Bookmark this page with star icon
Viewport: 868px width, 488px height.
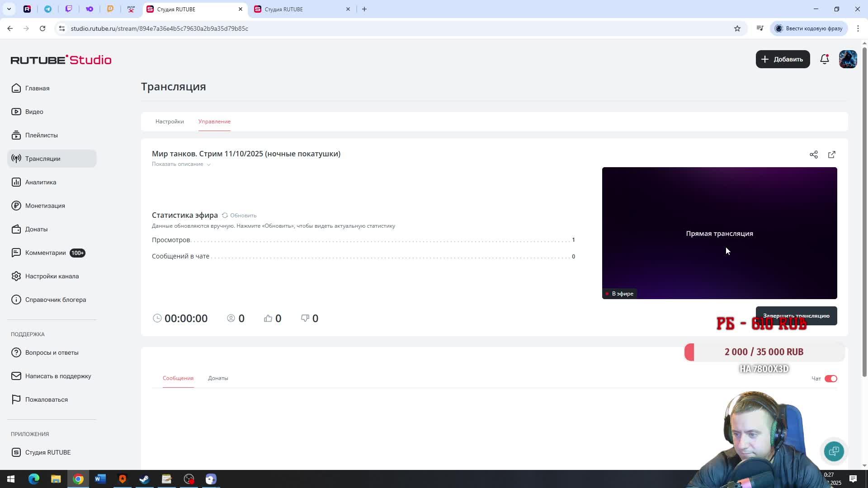tap(737, 28)
